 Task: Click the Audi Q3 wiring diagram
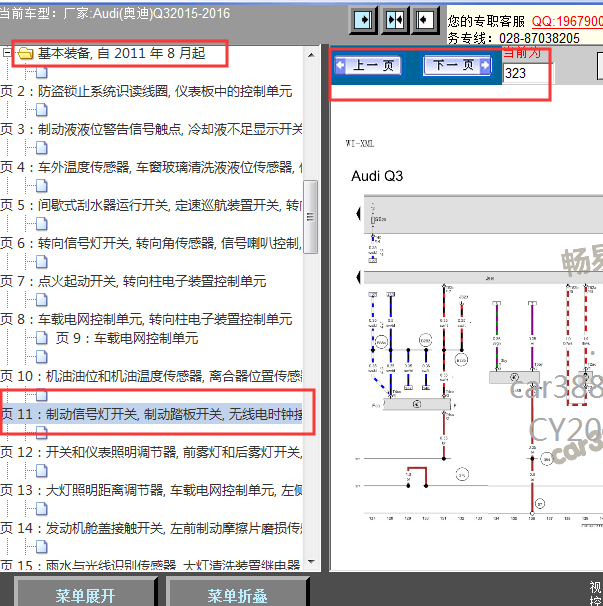tap(479, 359)
